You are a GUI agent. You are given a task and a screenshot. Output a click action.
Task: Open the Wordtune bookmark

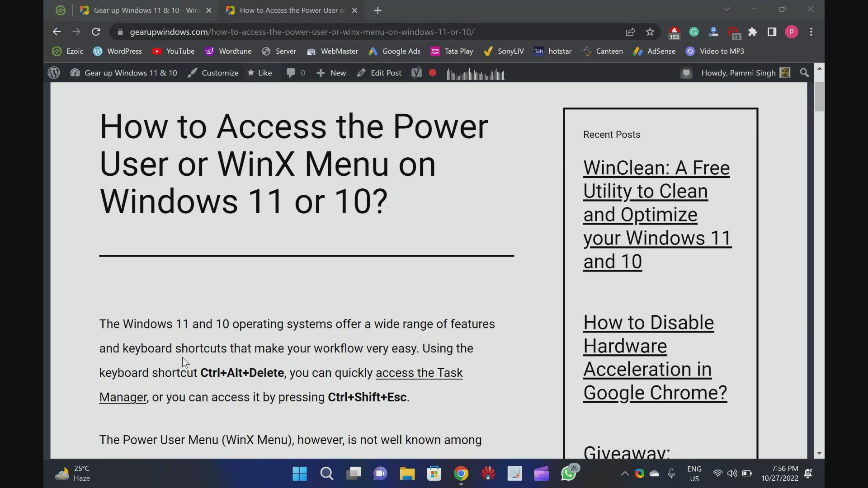pos(228,51)
